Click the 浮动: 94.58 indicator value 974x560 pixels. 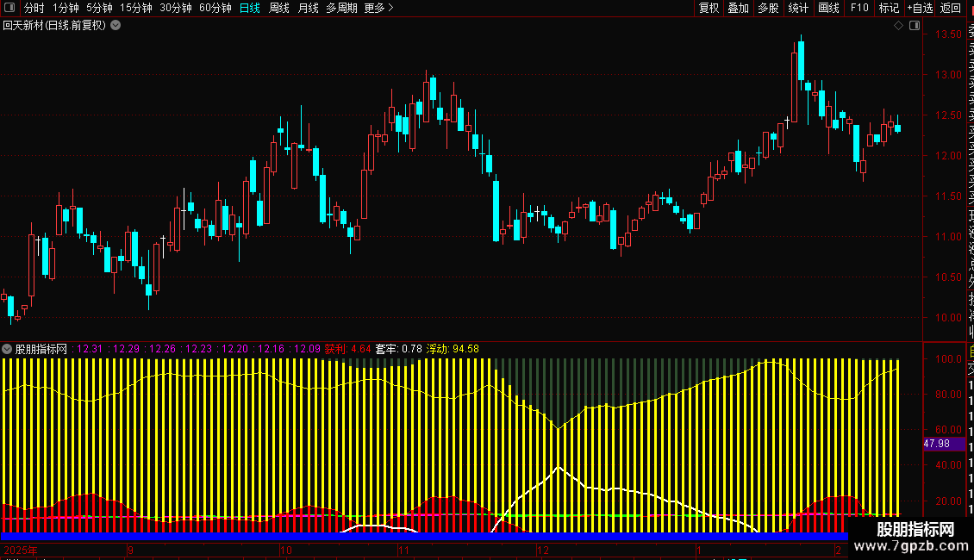[453, 349]
